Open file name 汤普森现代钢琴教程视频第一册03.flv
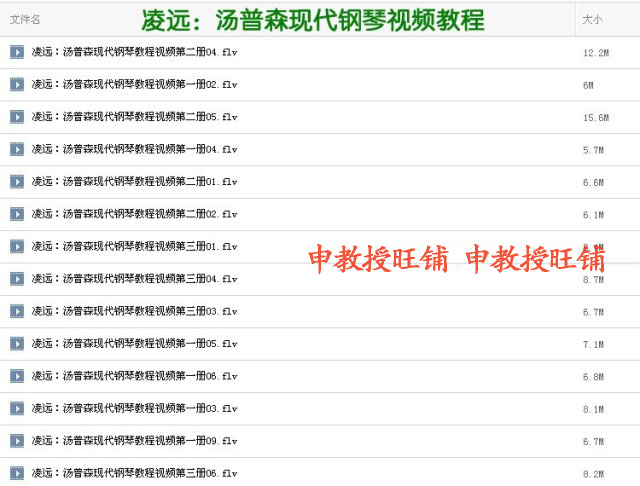Screen dimensions: 640x486 point(134,408)
